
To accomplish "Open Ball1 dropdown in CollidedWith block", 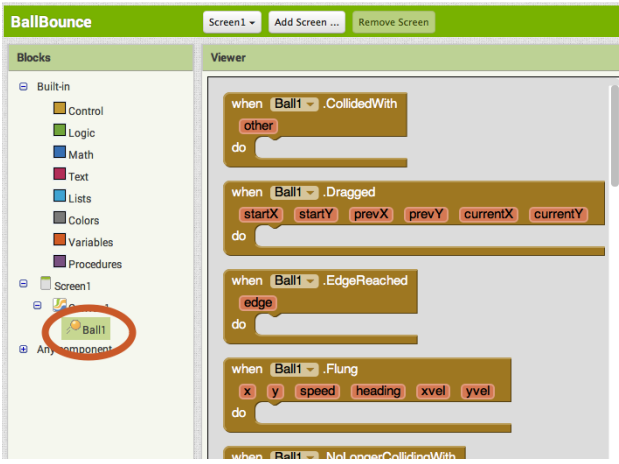I will (x=293, y=103).
